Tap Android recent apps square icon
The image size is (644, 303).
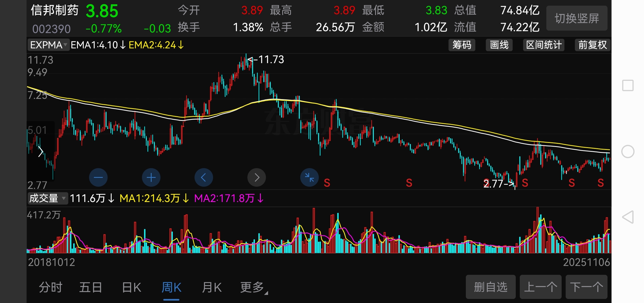tap(628, 86)
